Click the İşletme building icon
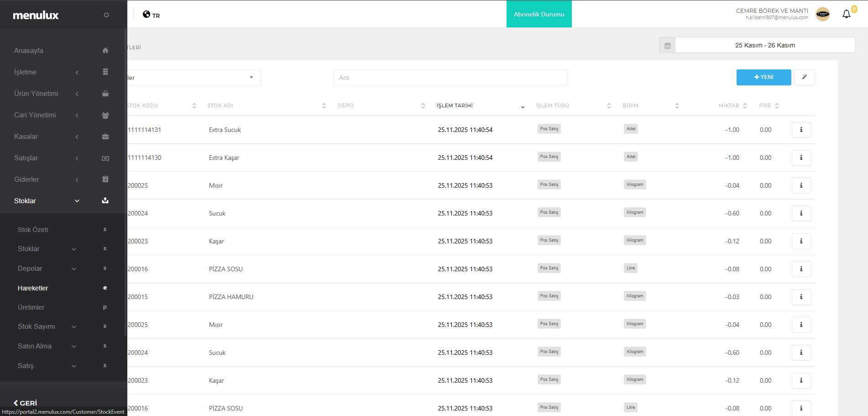 tap(105, 72)
